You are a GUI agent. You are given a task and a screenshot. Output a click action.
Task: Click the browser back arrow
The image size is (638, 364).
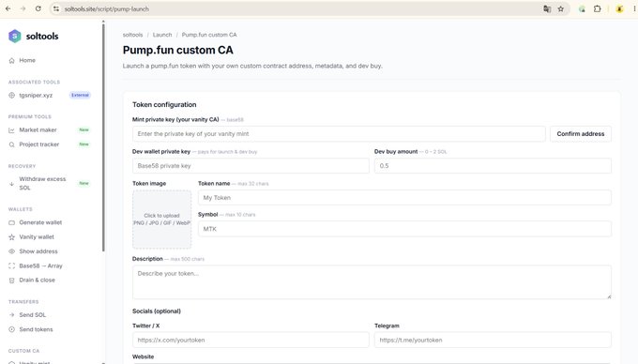8,8
